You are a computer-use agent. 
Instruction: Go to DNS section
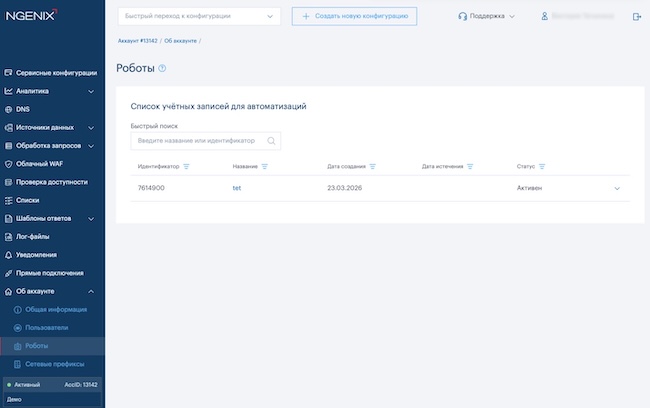(x=23, y=109)
